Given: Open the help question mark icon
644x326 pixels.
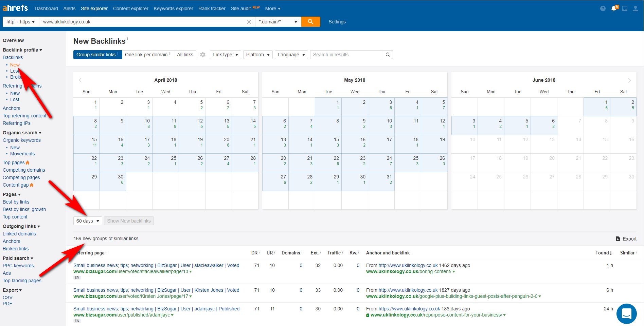Looking at the screenshot, I should click(x=603, y=8).
